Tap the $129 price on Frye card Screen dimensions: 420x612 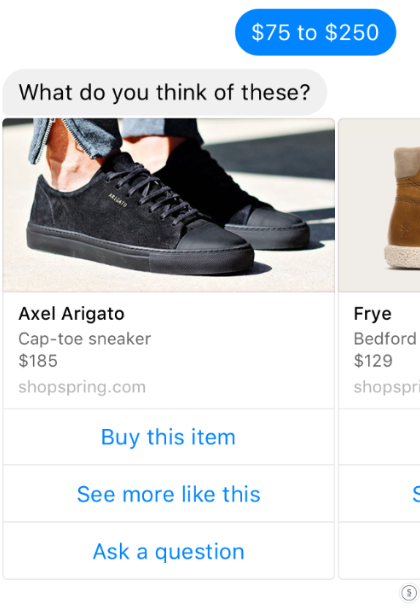(373, 361)
